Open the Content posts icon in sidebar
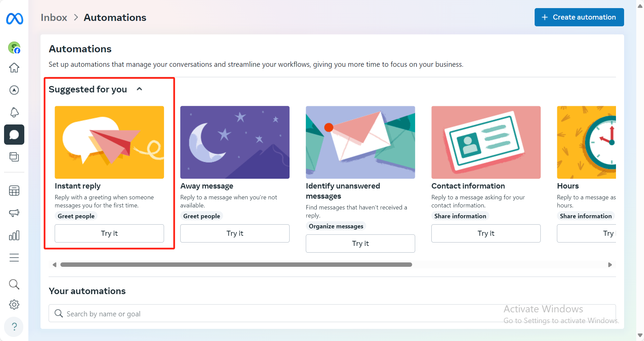Image resolution: width=644 pixels, height=341 pixels. click(14, 157)
